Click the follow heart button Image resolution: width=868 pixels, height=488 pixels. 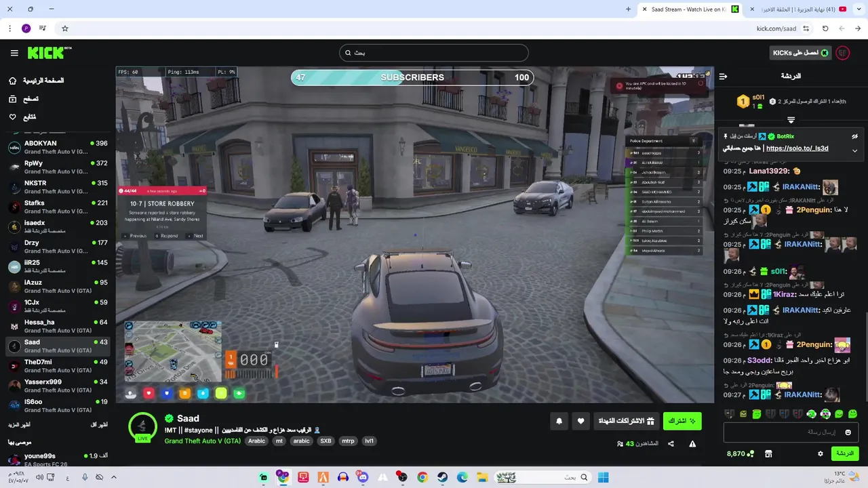580,422
